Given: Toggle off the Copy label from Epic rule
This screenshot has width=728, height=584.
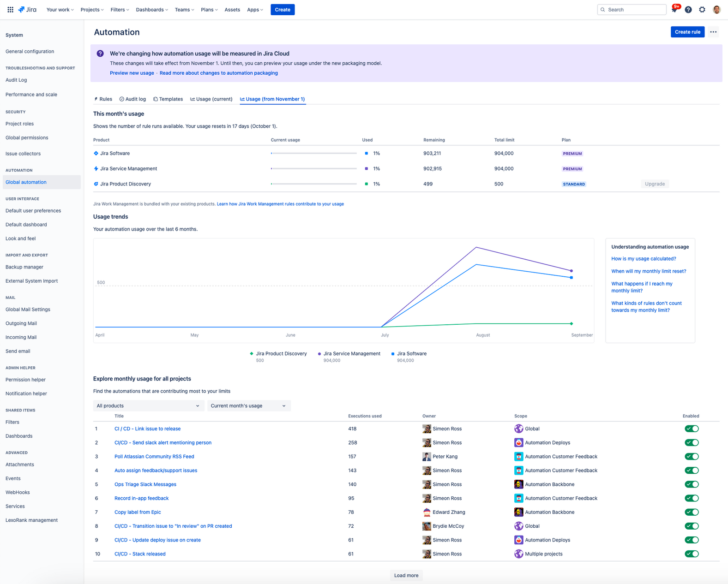Looking at the screenshot, I should click(x=692, y=512).
